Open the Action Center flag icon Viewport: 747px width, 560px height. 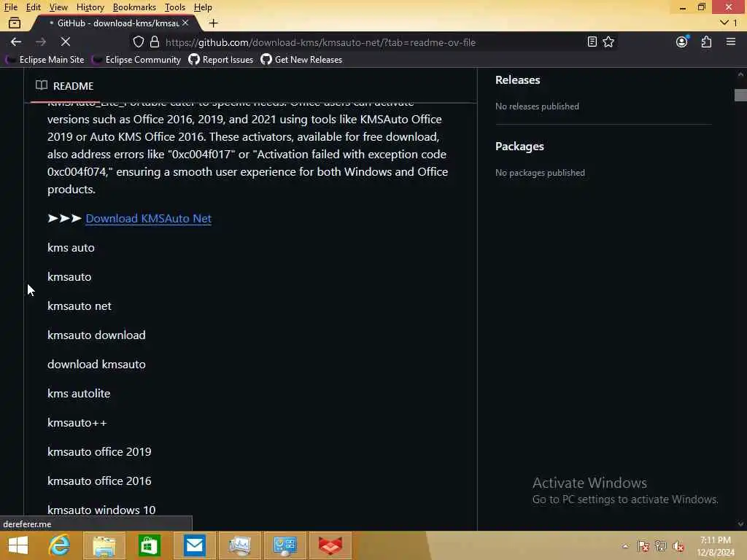tap(643, 546)
